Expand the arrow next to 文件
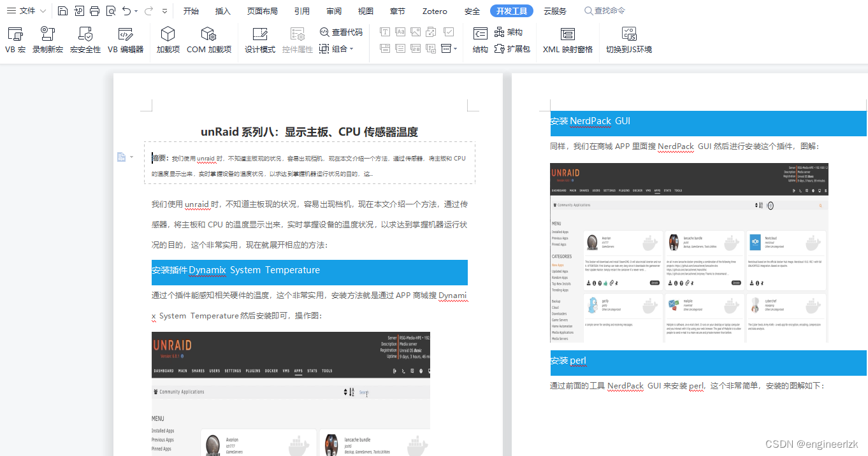Image resolution: width=868 pixels, height=456 pixels. coord(43,11)
